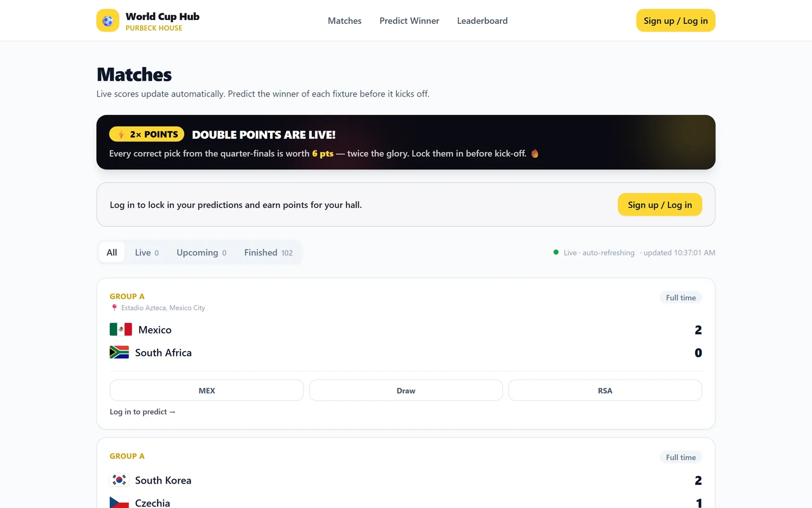Click the Full time badge on South Korea match
Viewport: 812px width, 508px height.
coord(681,457)
